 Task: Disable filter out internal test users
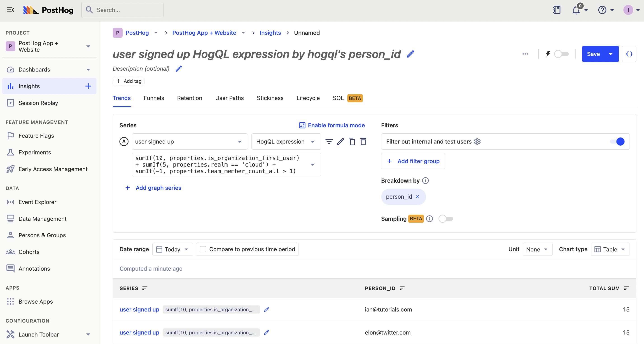[x=617, y=142]
